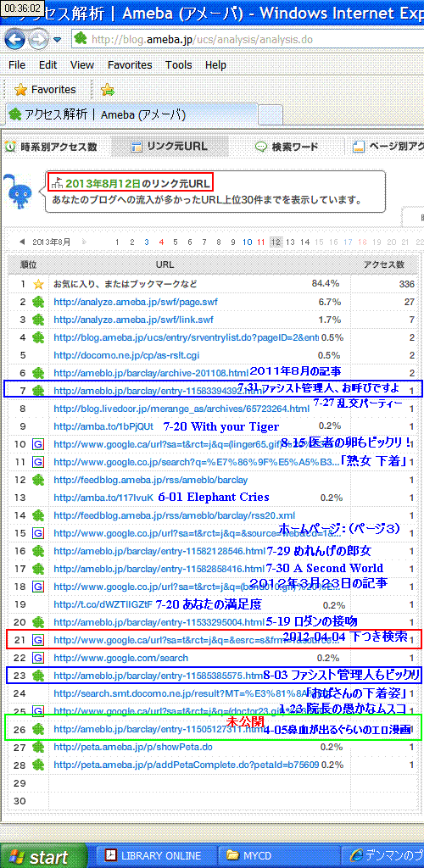
Task: Click the Ameba clover icon in rank 3 row
Action: [x=38, y=320]
